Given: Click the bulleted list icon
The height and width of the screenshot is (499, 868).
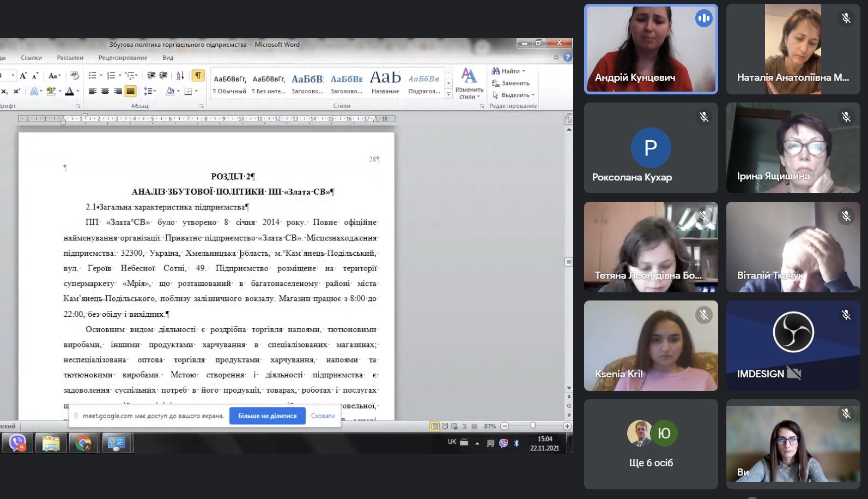Looking at the screenshot, I should click(93, 75).
